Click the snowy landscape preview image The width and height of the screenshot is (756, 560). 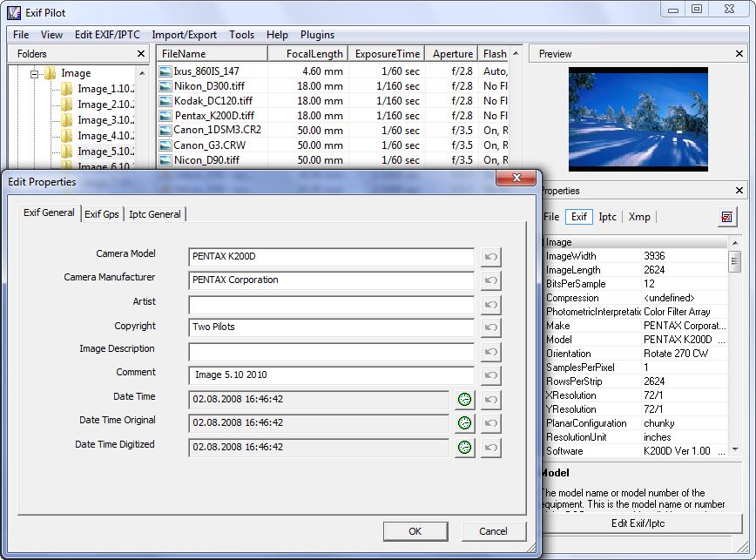pyautogui.click(x=638, y=118)
